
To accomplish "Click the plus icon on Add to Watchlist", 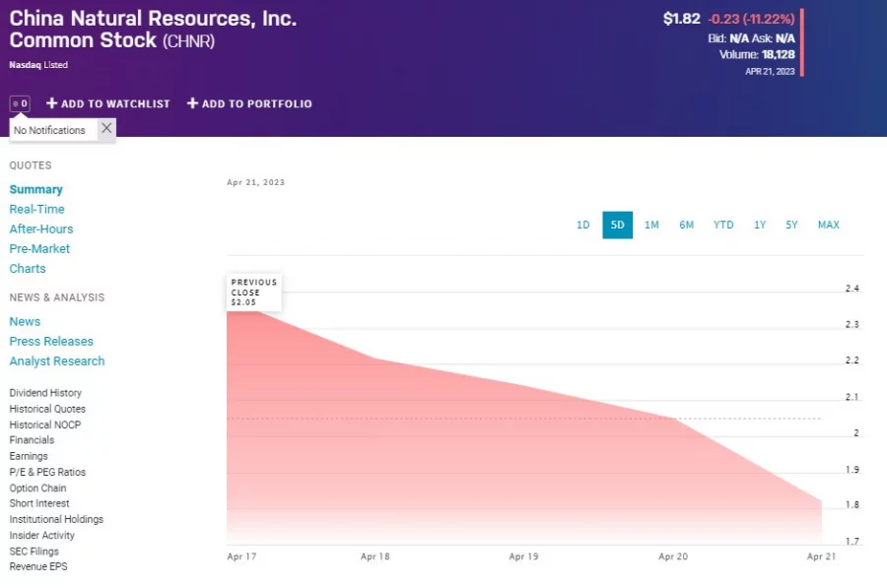I will [x=51, y=103].
